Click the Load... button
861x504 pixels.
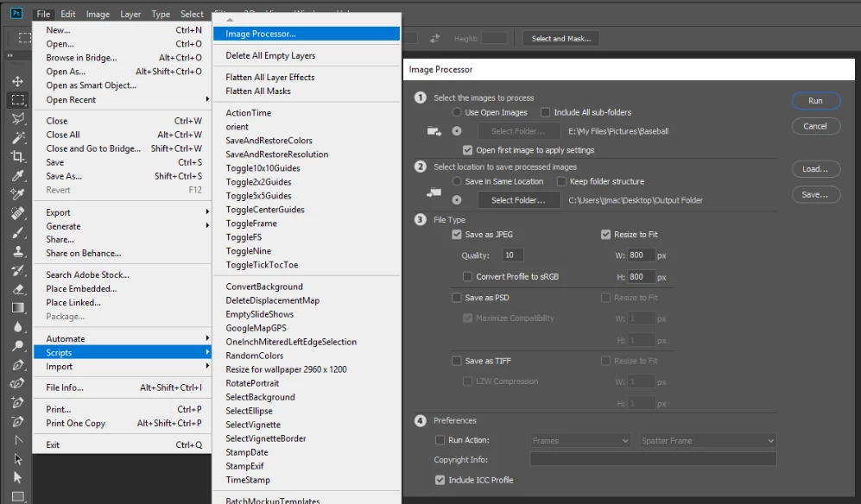point(815,169)
